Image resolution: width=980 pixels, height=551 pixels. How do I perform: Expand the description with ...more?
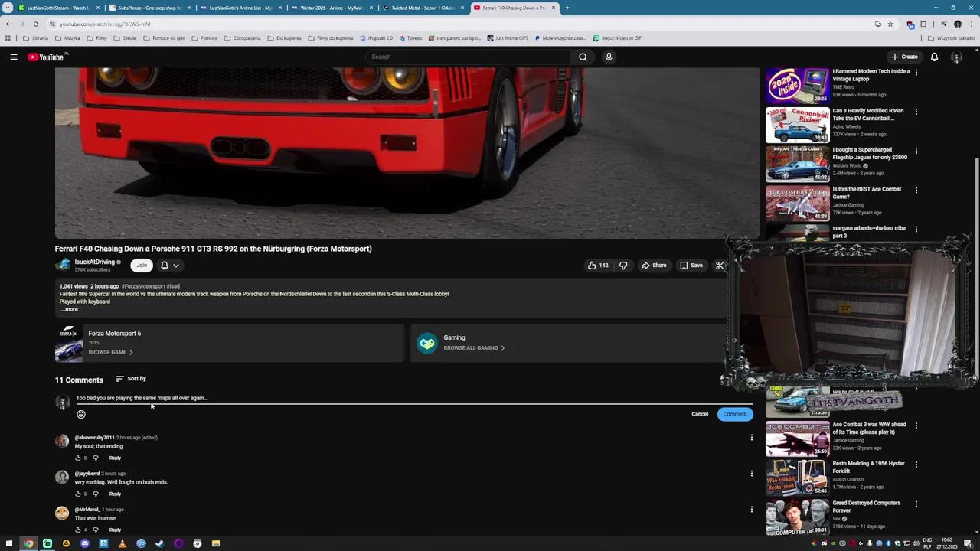click(x=69, y=309)
